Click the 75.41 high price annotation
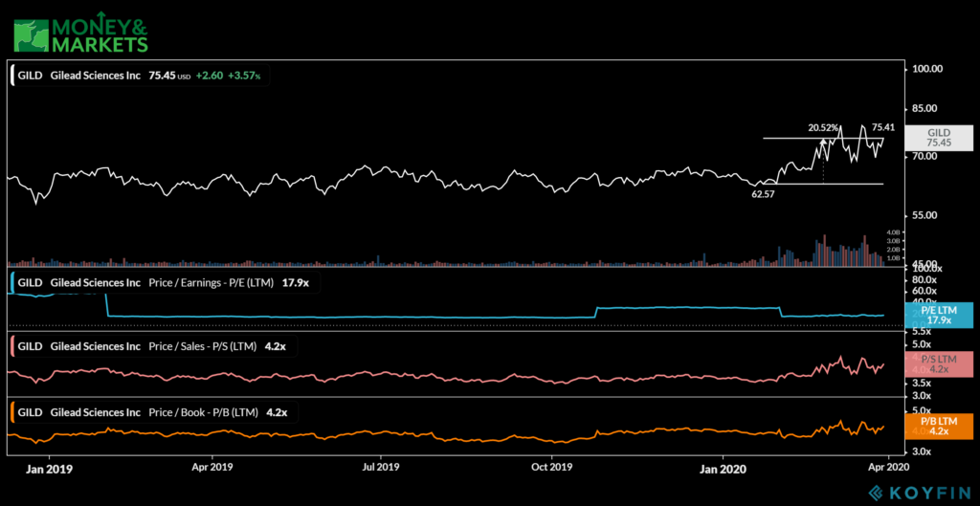Viewport: 980px width, 506px height. [x=882, y=126]
